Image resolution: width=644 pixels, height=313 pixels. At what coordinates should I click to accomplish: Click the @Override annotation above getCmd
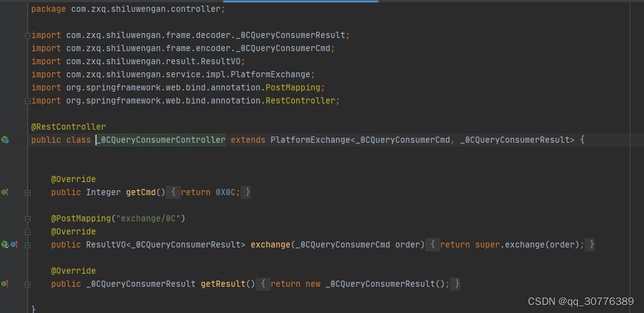[74, 179]
